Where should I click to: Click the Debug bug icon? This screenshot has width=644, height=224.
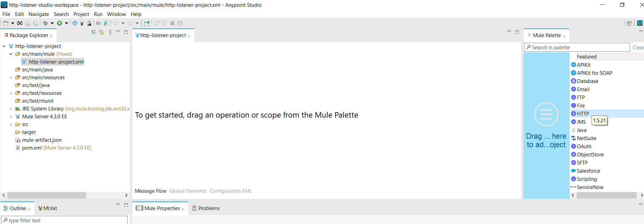45,23
